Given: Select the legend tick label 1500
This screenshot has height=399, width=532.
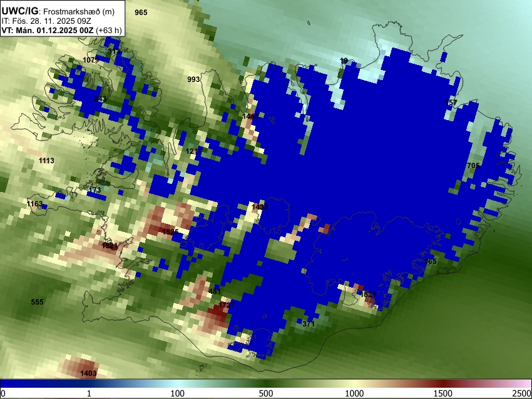Looking at the screenshot, I should point(442,393).
